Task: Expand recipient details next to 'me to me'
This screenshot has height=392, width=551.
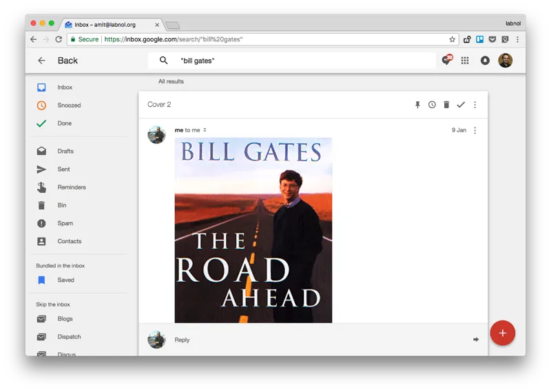Action: click(x=205, y=130)
